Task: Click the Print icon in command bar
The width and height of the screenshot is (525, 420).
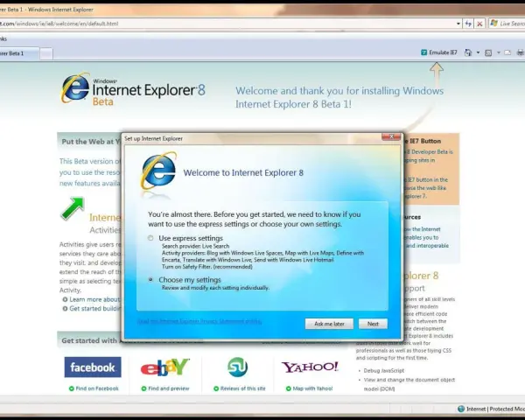Action: tap(521, 52)
